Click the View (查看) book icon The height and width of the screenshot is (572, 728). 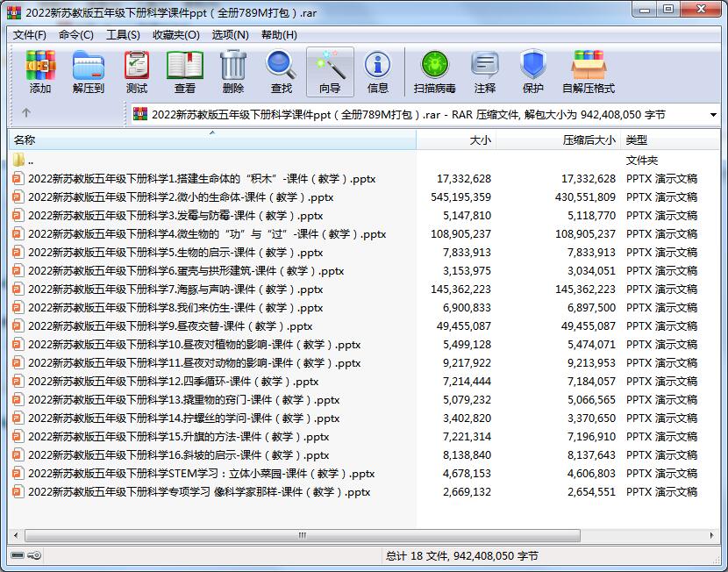[x=185, y=72]
